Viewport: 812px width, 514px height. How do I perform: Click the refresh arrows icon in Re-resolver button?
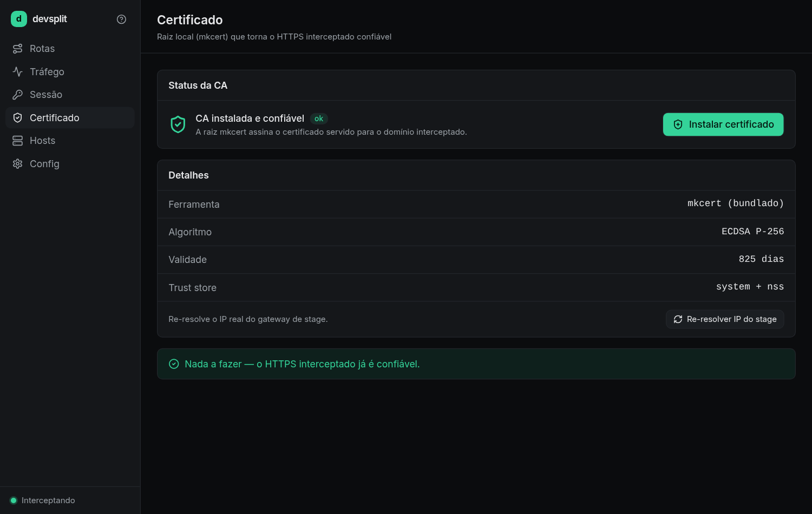click(678, 319)
